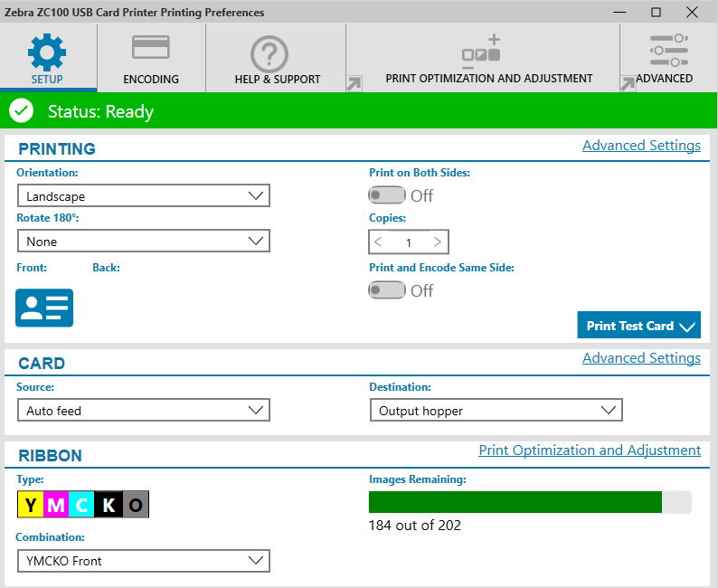
Task: Open PRINT OPTIMIZATION AND ADJUSTMENT tab label
Action: pyautogui.click(x=489, y=79)
